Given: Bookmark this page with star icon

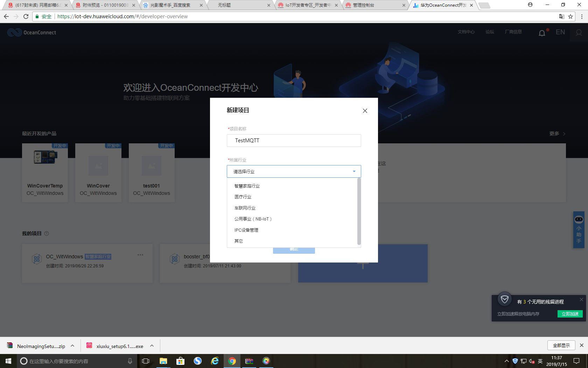Looking at the screenshot, I should click(x=570, y=16).
